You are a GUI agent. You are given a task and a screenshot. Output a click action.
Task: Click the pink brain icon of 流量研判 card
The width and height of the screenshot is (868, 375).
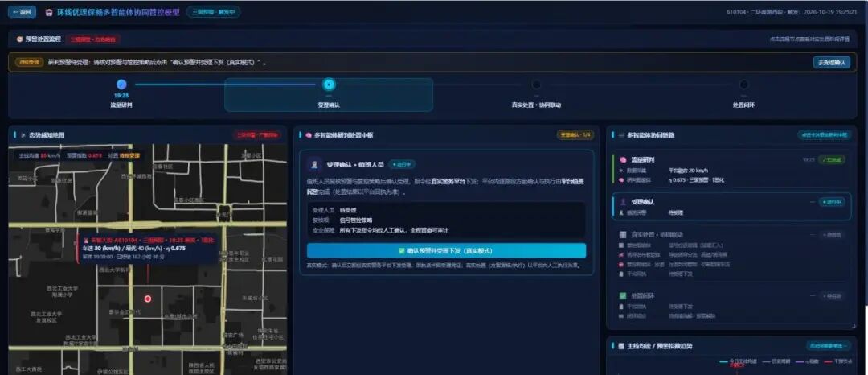click(x=623, y=159)
